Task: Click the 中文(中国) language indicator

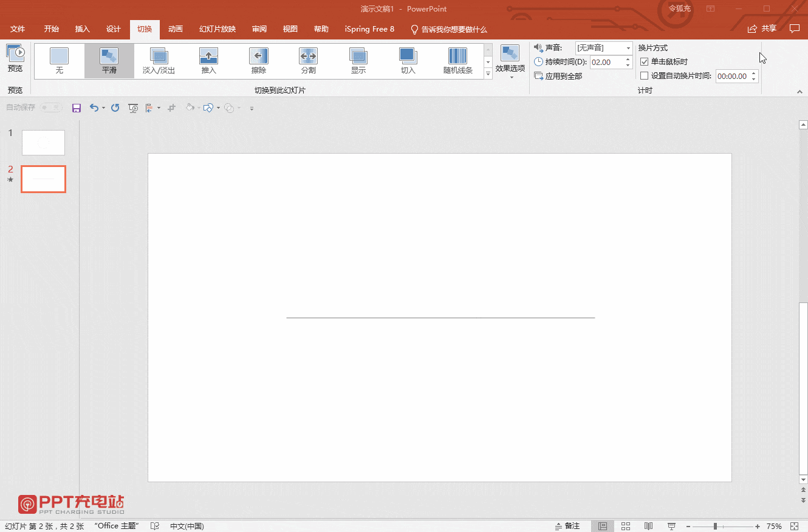Action: (187, 526)
